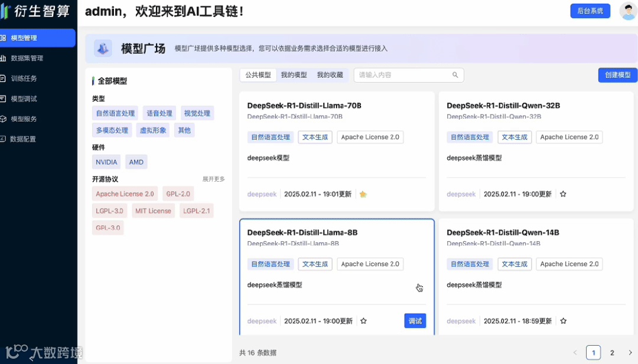
Task: Click the 后台系统 button
Action: [590, 11]
